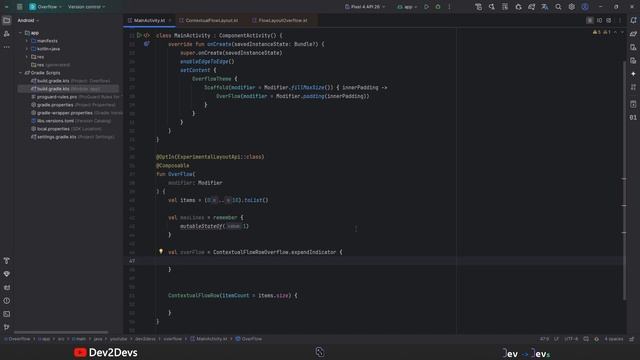Show more tool windows ellipsis
Viewport: 640px width, 360px height.
[x=7, y=47]
